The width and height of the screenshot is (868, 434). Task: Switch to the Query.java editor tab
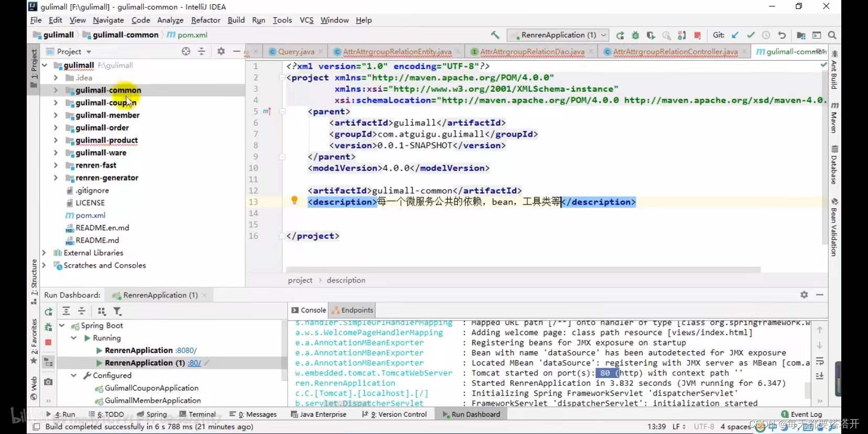click(296, 51)
